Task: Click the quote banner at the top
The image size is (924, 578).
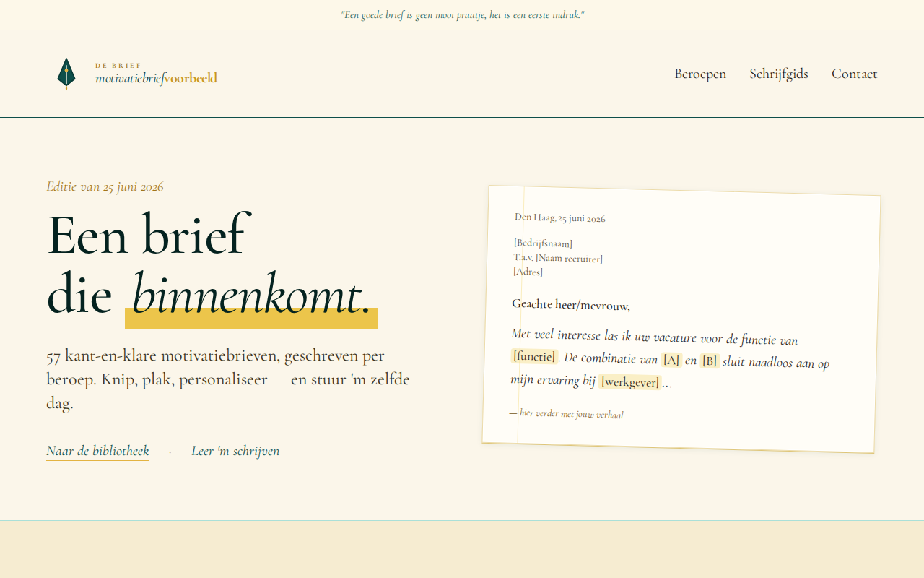Action: pos(462,14)
